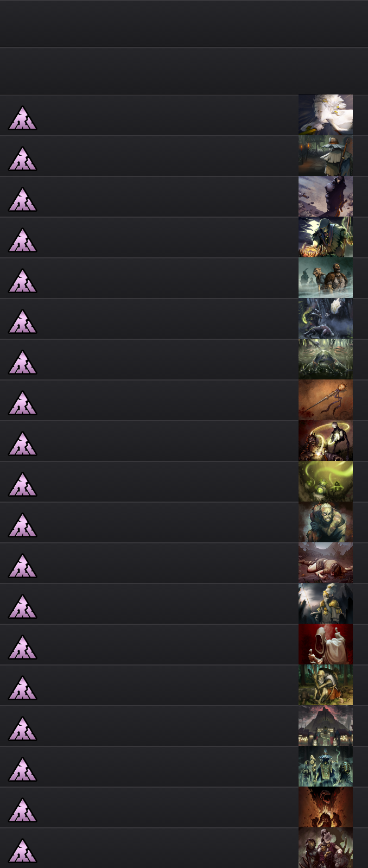This screenshot has height=868, width=368.
Task: Open the plague doctor with lizard beast thumbnail
Action: point(326,319)
